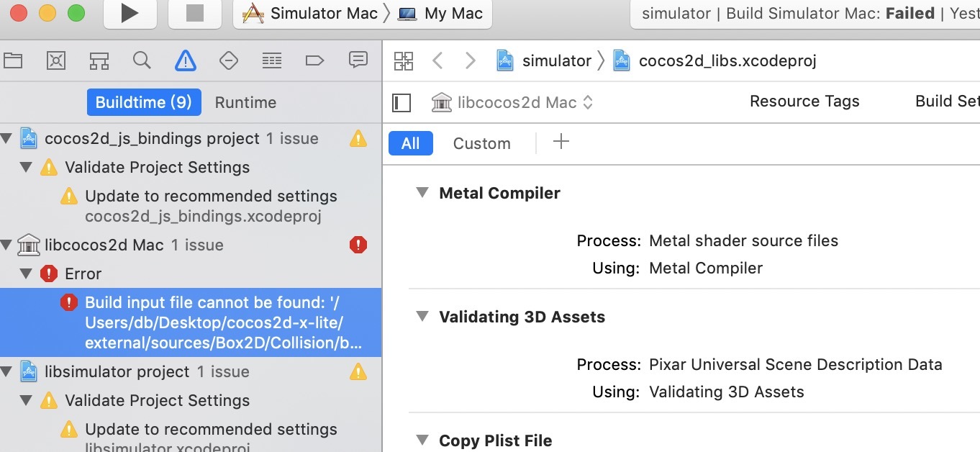Show the Debug navigator
Screen dimensions: 980x452
pos(272,60)
